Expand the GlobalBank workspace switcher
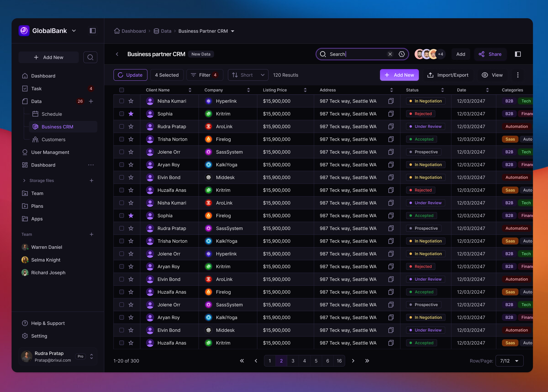Viewport: 548px width, 392px height. 74,31
